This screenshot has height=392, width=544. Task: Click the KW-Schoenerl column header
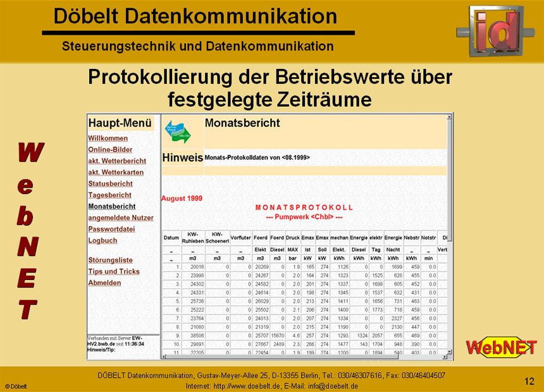pyautogui.click(x=217, y=238)
